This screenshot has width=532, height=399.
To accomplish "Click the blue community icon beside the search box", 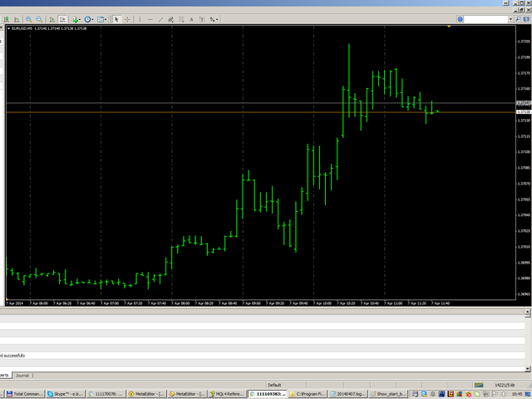I will coord(460,19).
